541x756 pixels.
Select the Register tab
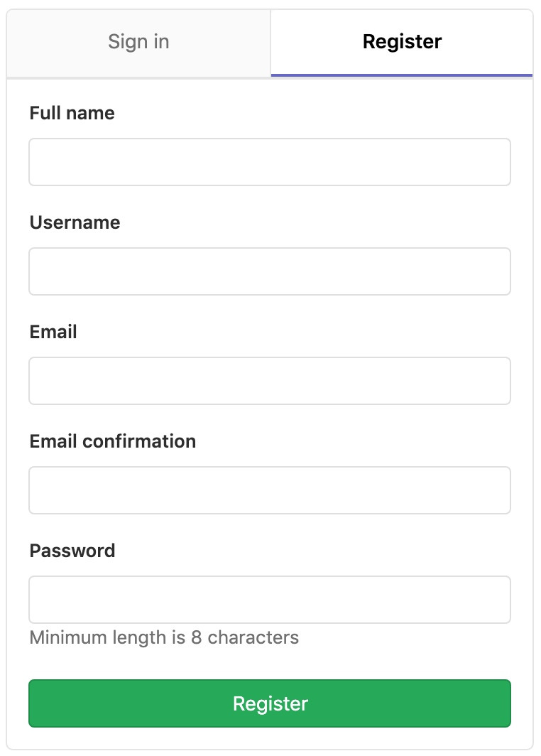402,42
